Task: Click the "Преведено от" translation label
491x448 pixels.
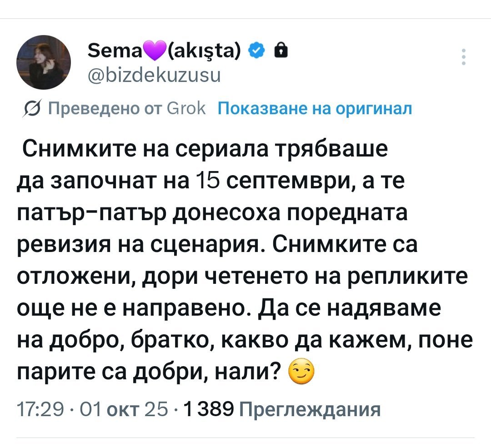Action: 100,109
